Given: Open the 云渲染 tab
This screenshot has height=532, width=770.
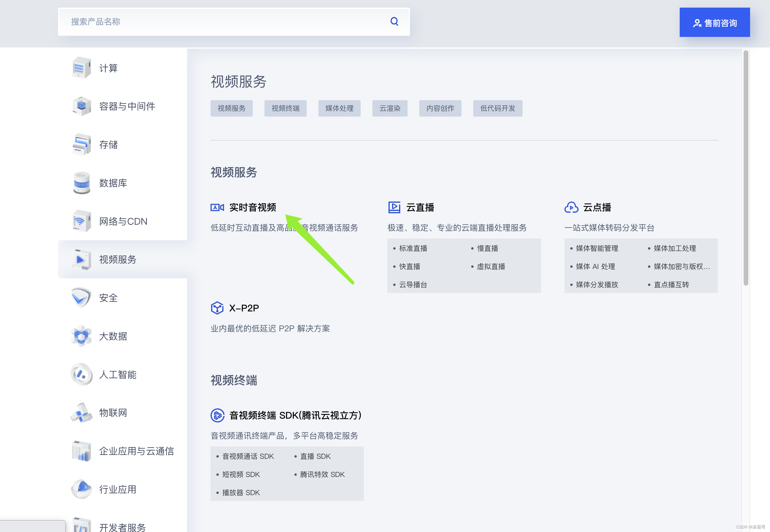Looking at the screenshot, I should coord(390,108).
